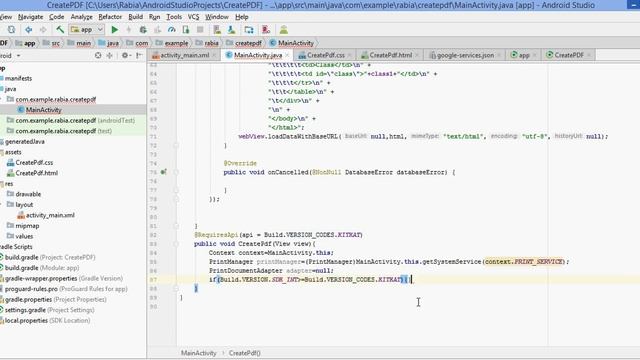
Task: Click 'example' in the navigation breadcrumb
Action: (176, 43)
